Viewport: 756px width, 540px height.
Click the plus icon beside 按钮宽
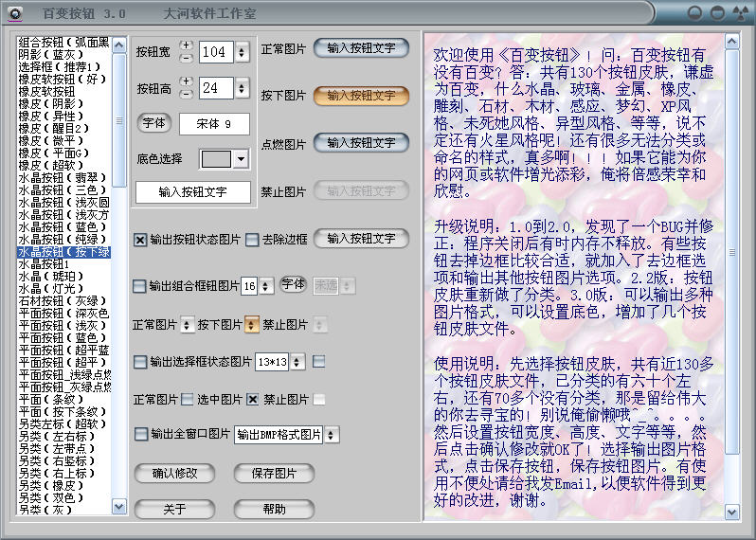[x=186, y=45]
